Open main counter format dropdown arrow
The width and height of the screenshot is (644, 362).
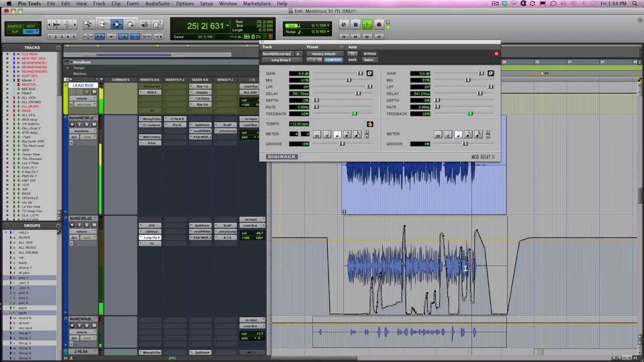227,26
